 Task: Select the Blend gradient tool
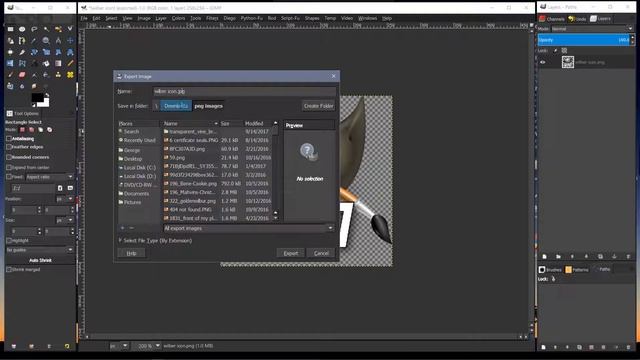tap(58, 64)
